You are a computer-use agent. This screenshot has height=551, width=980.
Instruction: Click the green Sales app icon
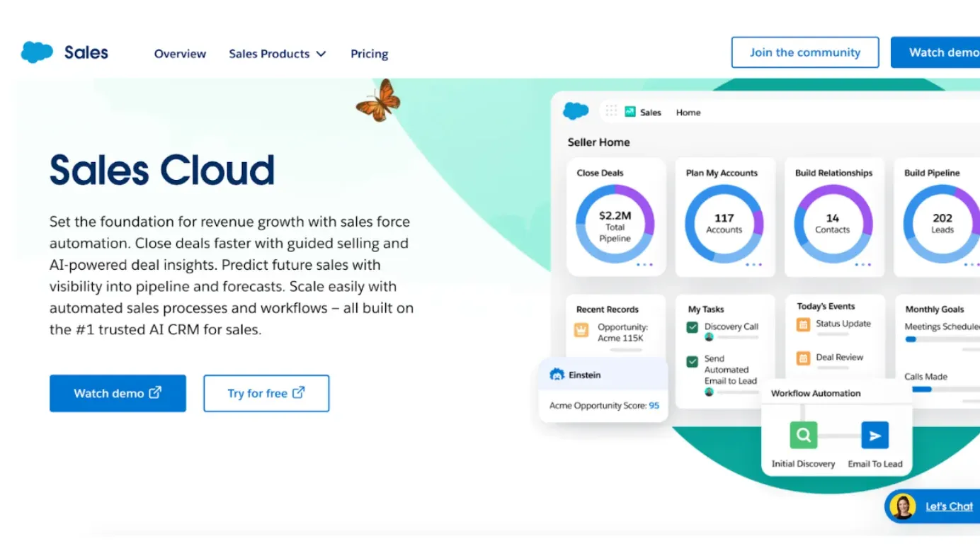(630, 111)
